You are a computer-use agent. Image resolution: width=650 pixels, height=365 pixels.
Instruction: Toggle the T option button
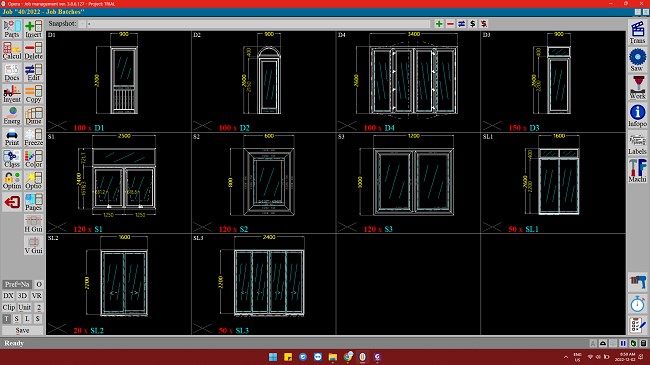click(x=7, y=319)
